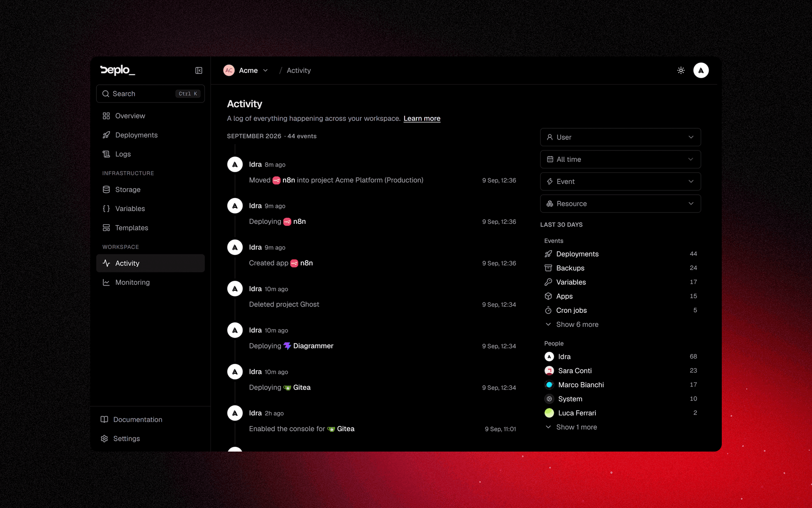Click the System avatar icon in People

[x=549, y=399]
